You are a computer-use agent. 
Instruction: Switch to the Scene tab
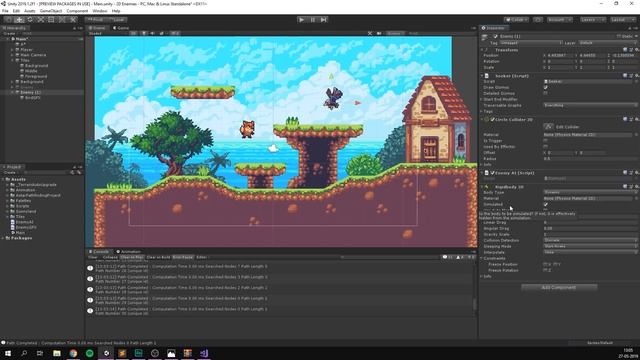97,28
